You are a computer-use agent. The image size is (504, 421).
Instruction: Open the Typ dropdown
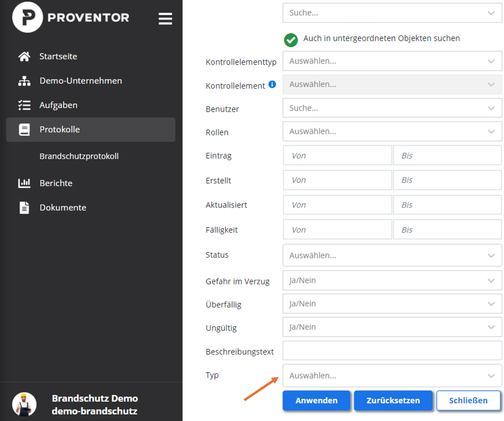coord(392,376)
